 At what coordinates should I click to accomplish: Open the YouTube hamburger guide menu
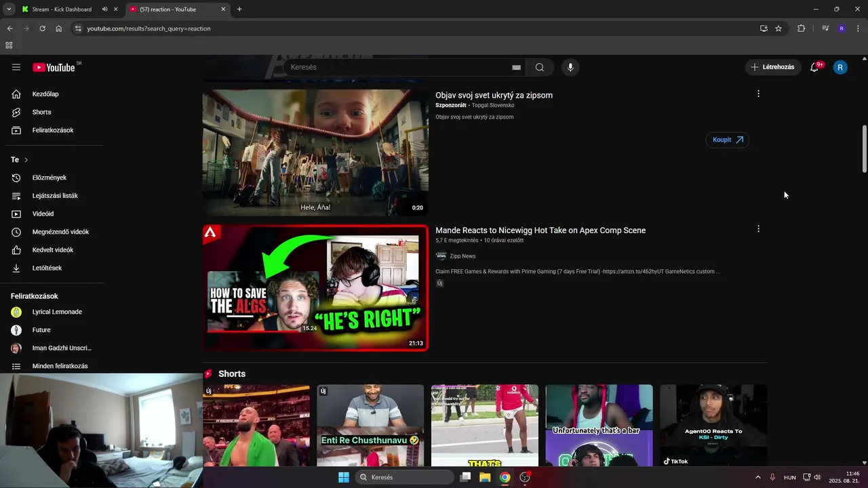coord(16,67)
